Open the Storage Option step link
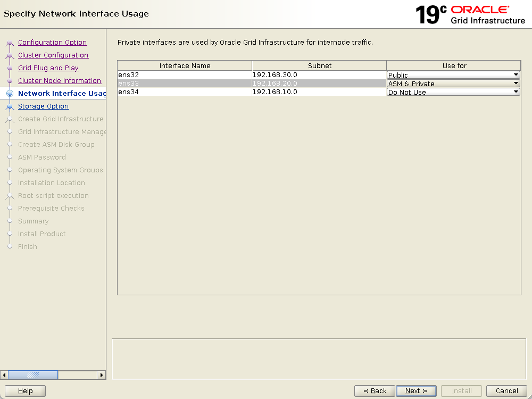The image size is (532, 399). 43,106
